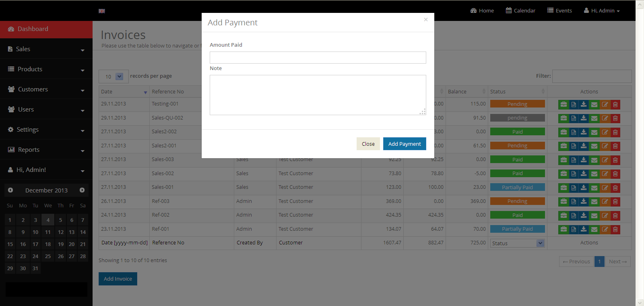Focus the table Filter search box
Image resolution: width=644 pixels, height=306 pixels.
point(592,76)
